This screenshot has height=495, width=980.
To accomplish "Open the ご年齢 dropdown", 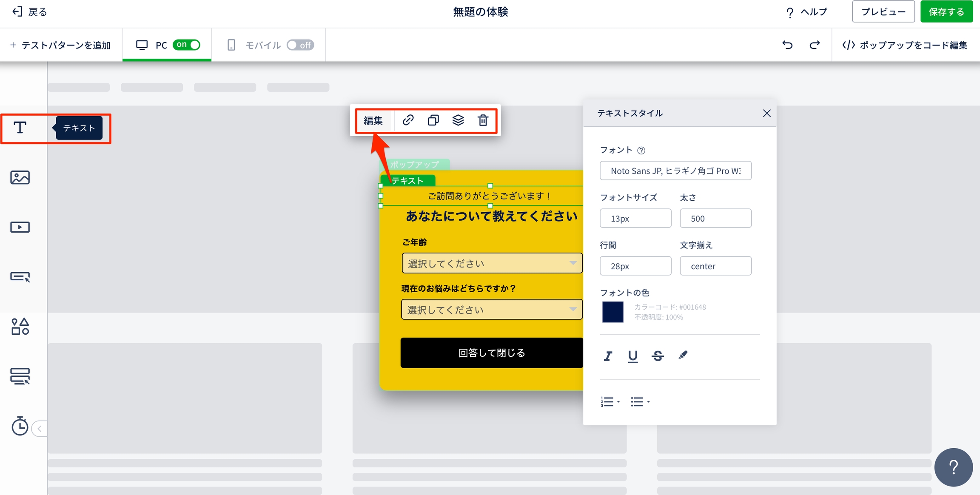I will (492, 263).
